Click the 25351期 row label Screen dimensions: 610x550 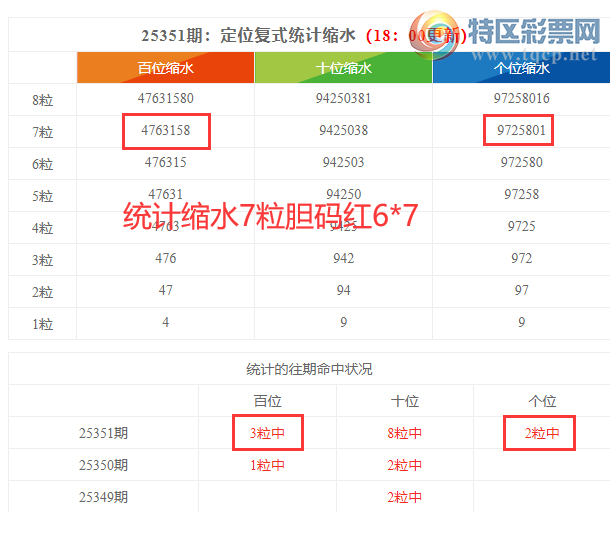point(103,433)
